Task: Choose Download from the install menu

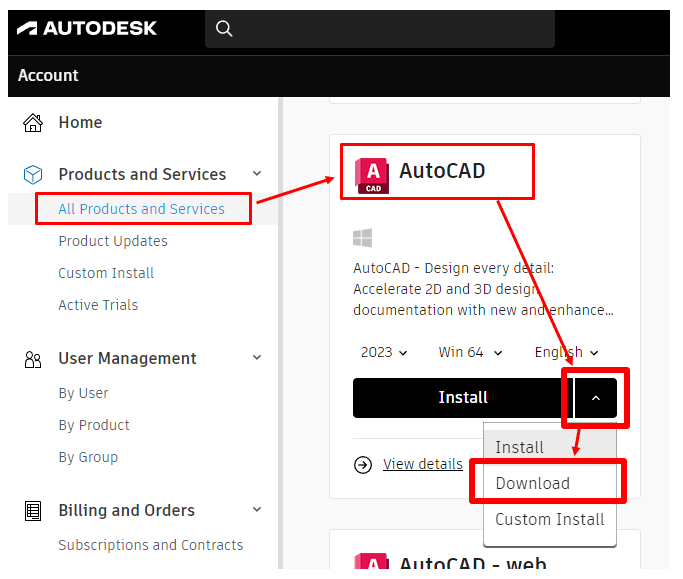Action: point(533,483)
